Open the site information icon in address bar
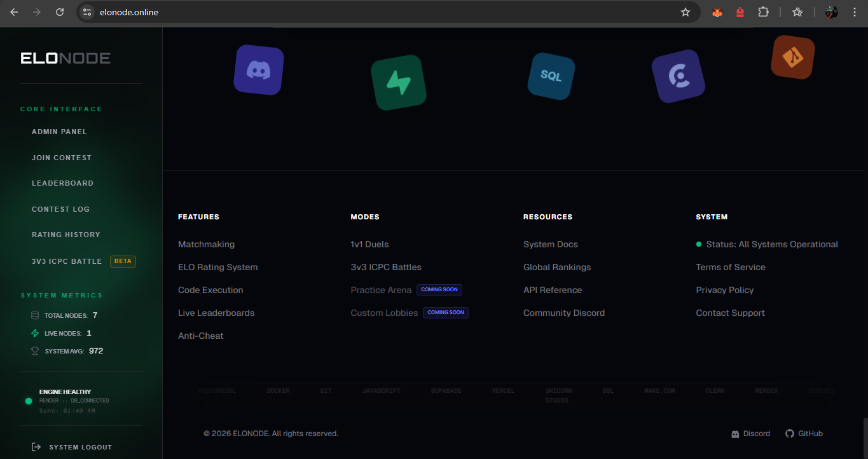Screen dimensions: 868x459 coord(88,12)
